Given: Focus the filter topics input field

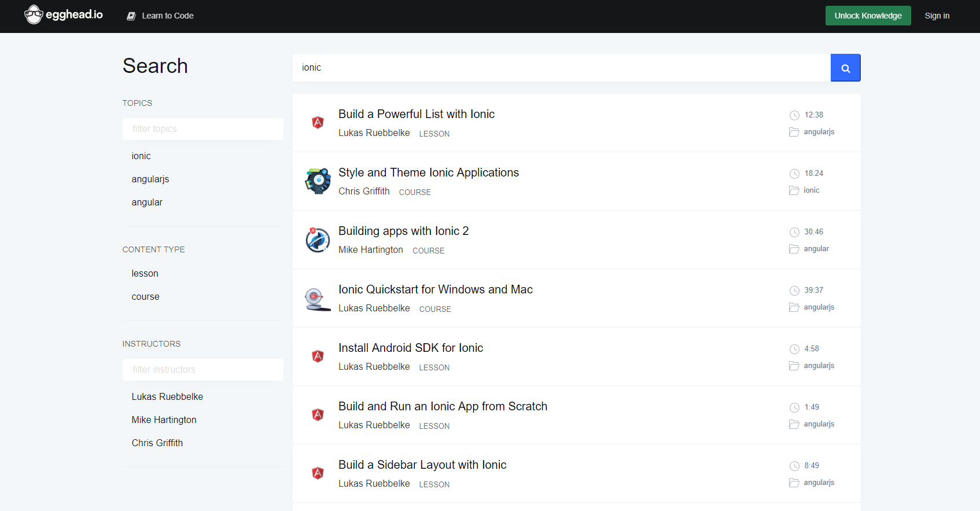Looking at the screenshot, I should pos(202,129).
